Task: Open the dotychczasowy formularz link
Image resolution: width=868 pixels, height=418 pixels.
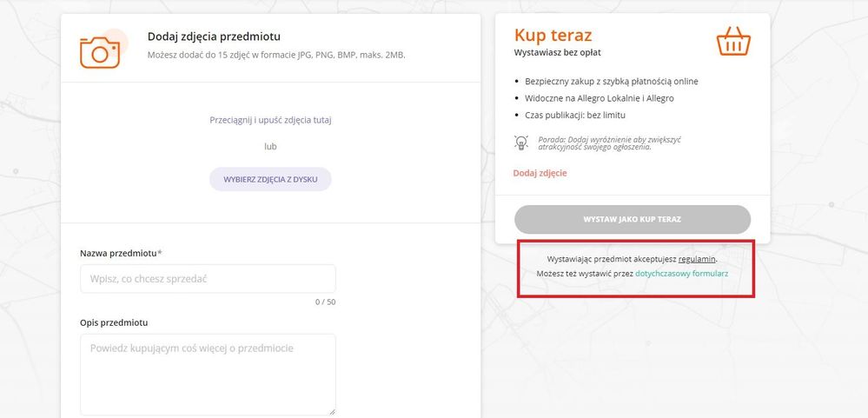Action: [681, 274]
